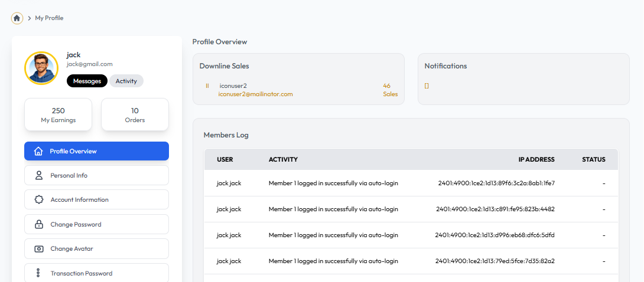Click IP address ending dfc6:5dfd
This screenshot has height=282, width=644.
[x=495, y=235]
